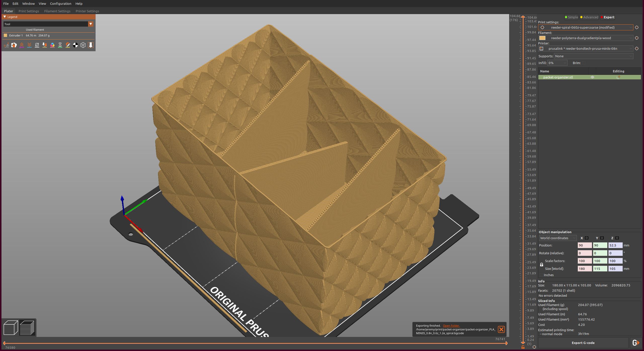Toggle wipe moves (hand) icon in legend
This screenshot has height=351, width=644.
[14, 45]
